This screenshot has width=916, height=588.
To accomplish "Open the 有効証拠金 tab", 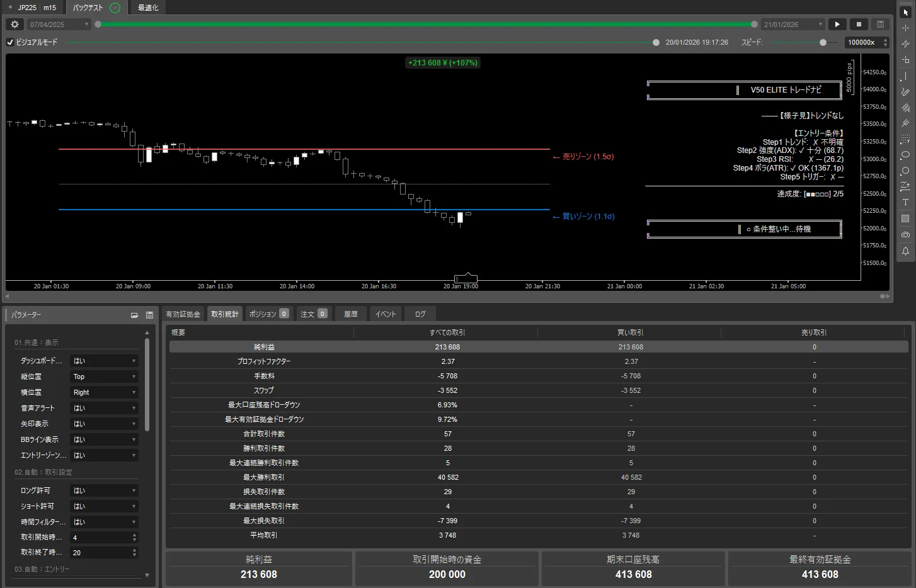I will pyautogui.click(x=183, y=314).
